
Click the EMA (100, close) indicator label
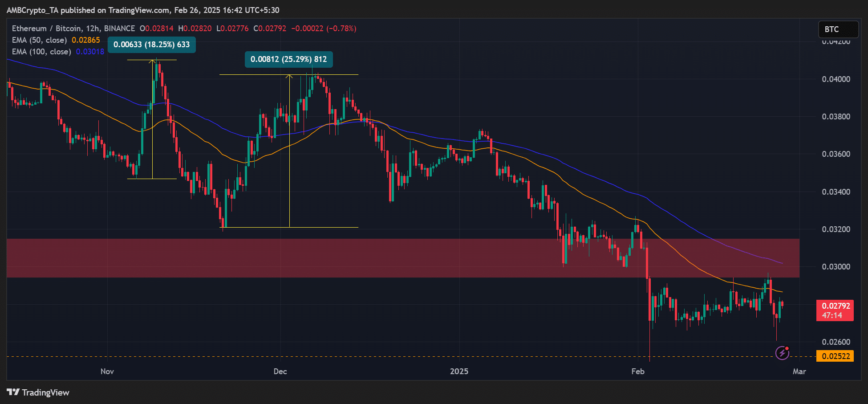coord(41,52)
